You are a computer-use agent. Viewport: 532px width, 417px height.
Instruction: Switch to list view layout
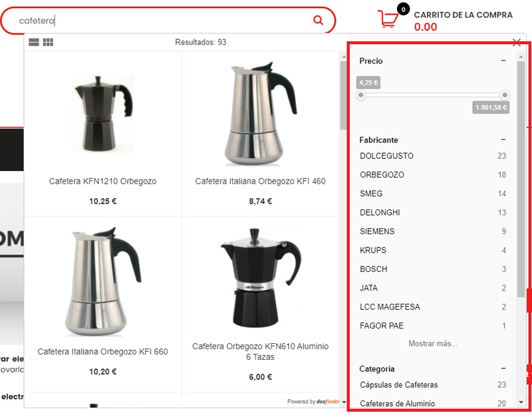click(x=34, y=42)
